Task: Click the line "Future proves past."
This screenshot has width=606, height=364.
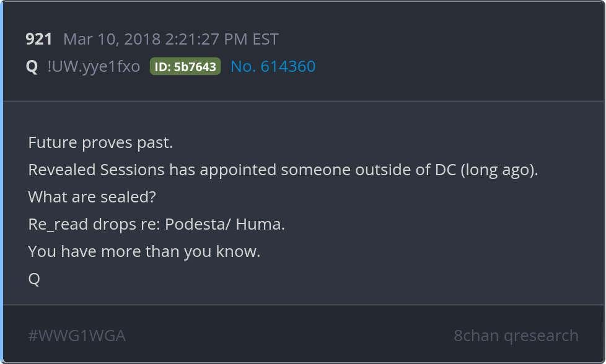Action: tap(100, 143)
